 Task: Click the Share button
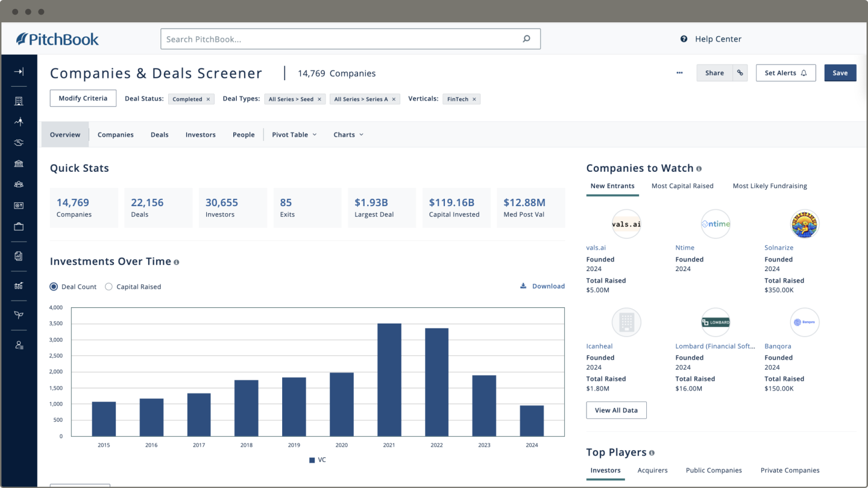click(x=714, y=73)
